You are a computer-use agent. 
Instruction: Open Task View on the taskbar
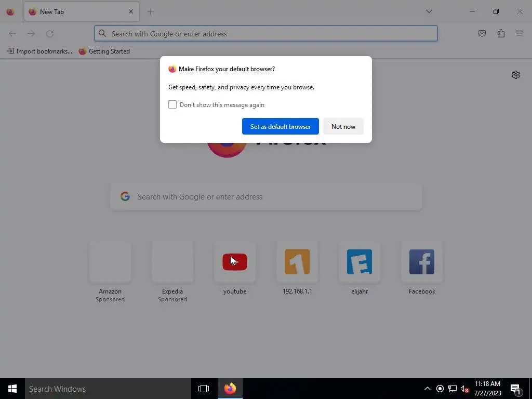click(x=204, y=389)
